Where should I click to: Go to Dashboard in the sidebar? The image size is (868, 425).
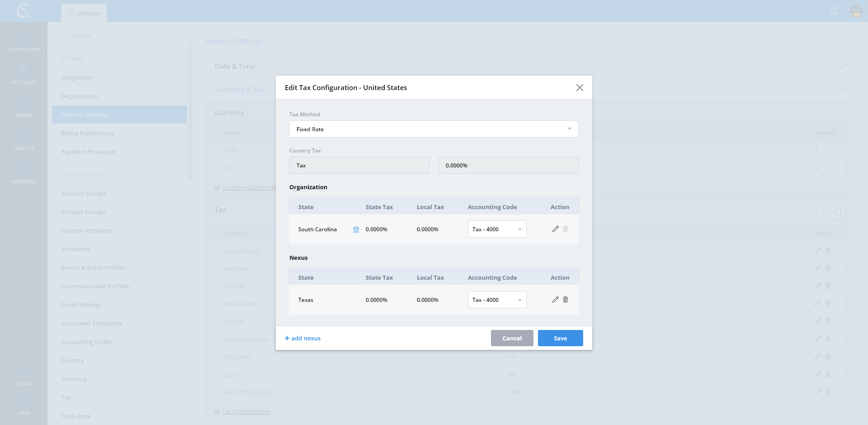(24, 42)
